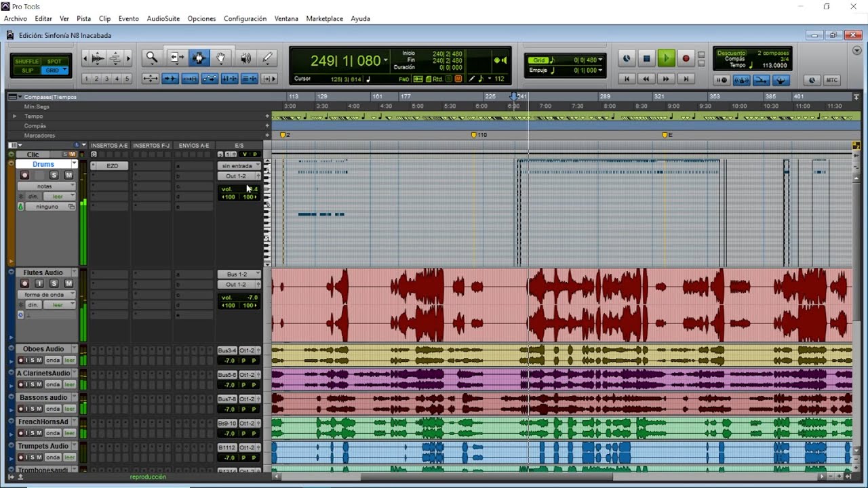Mute the Drums track
This screenshot has height=488, width=868.
point(68,175)
